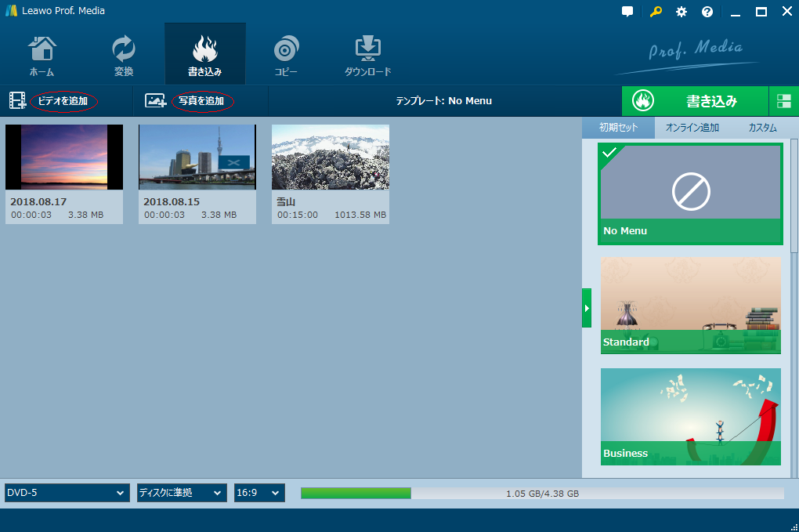Switch to カスタム template tab

click(762, 128)
